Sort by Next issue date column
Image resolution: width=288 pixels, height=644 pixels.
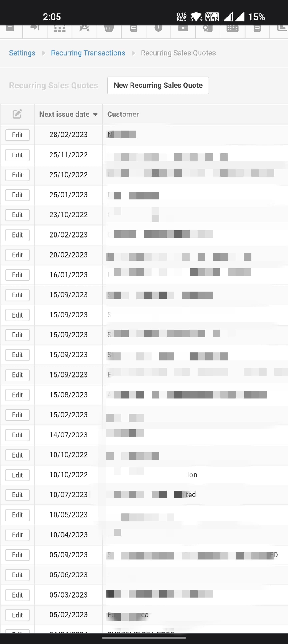[64, 114]
